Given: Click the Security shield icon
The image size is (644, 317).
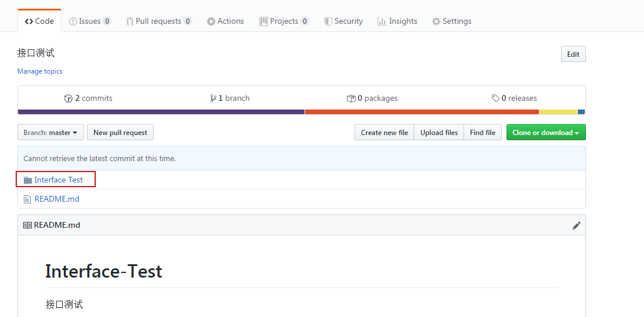Looking at the screenshot, I should pos(328,21).
